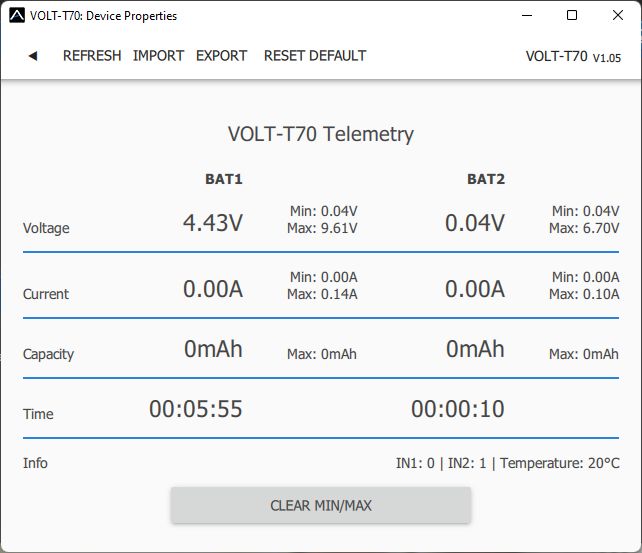Screen dimensions: 642x553
Task: Maximize the Device Properties window
Action: pyautogui.click(x=572, y=16)
